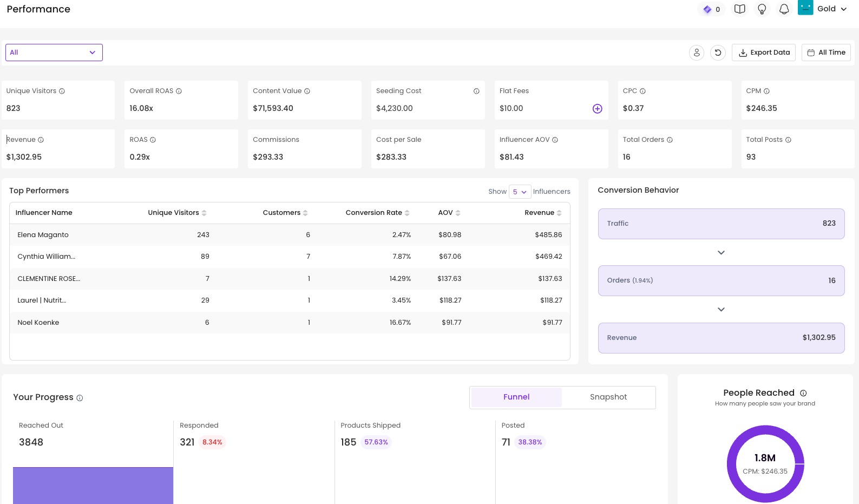Show info for People Reached
The height and width of the screenshot is (504, 859).
point(803,393)
